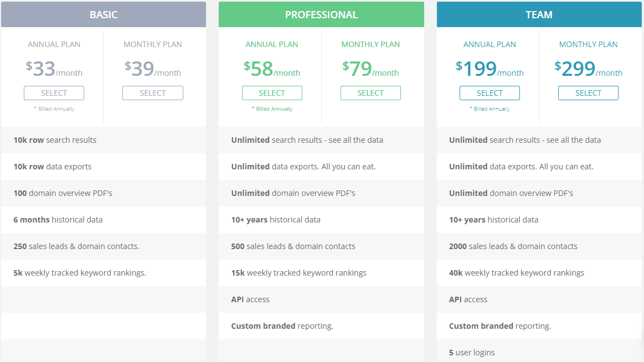Select the Professional annual plan at $58

pos(272,93)
